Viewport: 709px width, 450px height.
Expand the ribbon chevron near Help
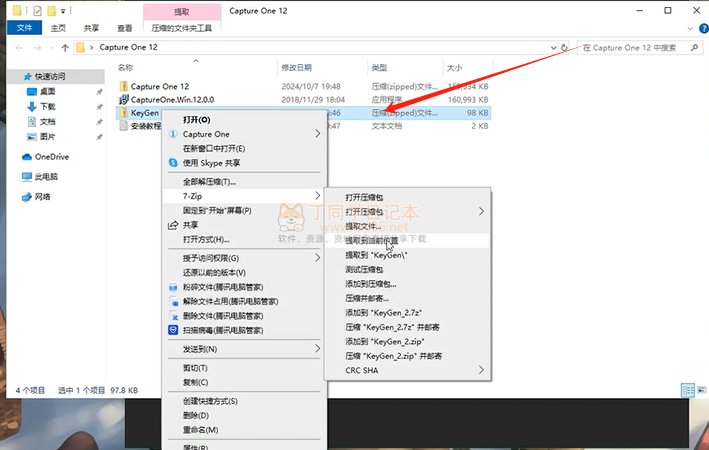coord(690,28)
